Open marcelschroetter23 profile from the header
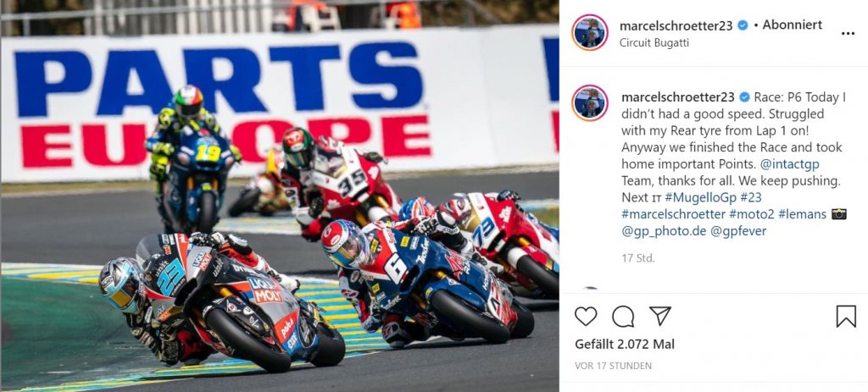This screenshot has height=392, width=868. coord(676,25)
